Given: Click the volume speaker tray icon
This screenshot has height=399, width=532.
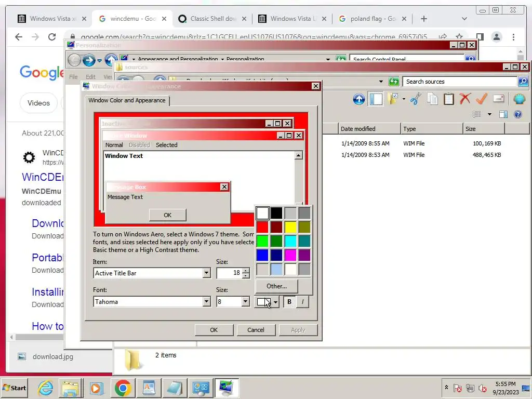Looking at the screenshot, I should click(482, 388).
